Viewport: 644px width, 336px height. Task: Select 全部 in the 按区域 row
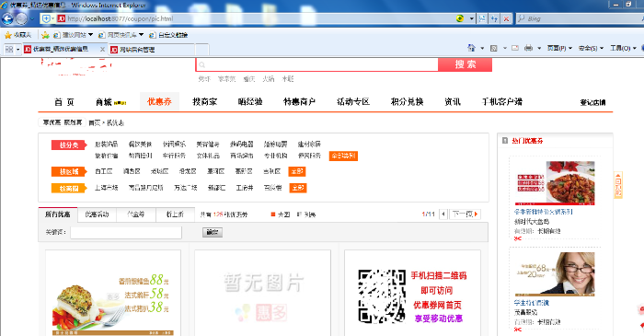297,171
